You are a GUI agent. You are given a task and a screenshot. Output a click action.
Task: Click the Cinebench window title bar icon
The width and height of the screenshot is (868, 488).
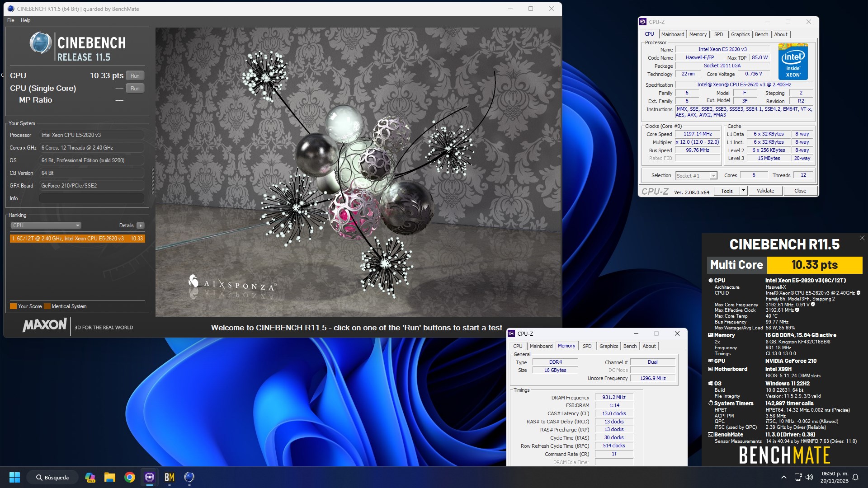point(11,9)
